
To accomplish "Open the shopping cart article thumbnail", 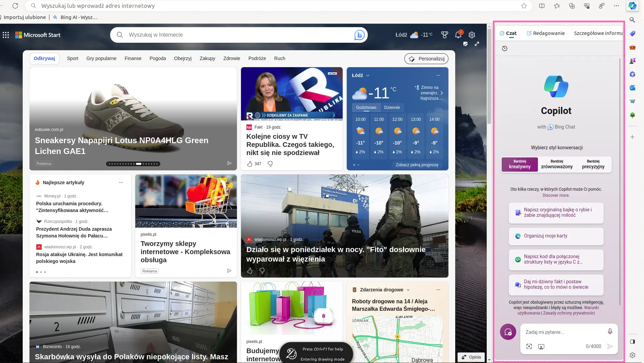I will (x=186, y=201).
